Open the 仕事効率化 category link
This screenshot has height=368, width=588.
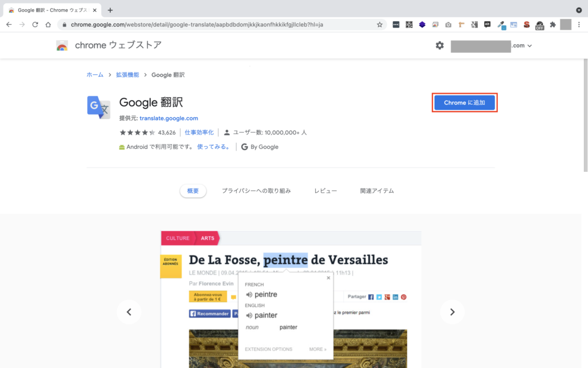(199, 132)
